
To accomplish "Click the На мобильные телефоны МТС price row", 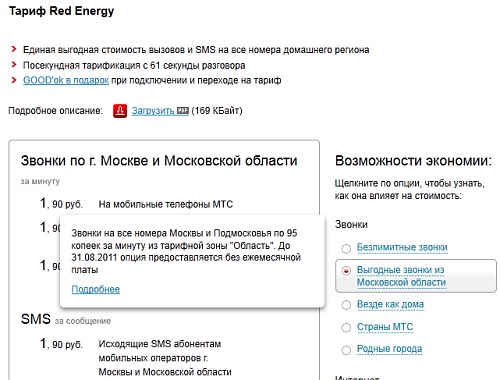I will 137,204.
